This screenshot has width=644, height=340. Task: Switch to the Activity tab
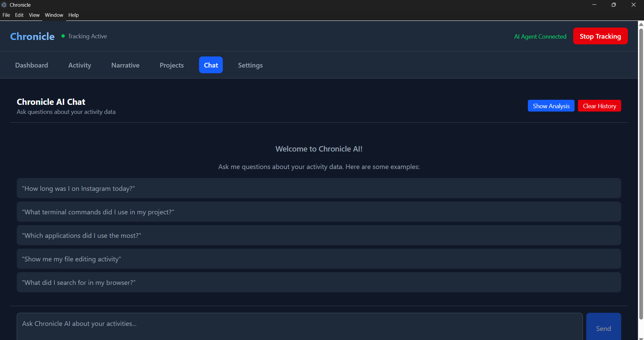(x=80, y=65)
